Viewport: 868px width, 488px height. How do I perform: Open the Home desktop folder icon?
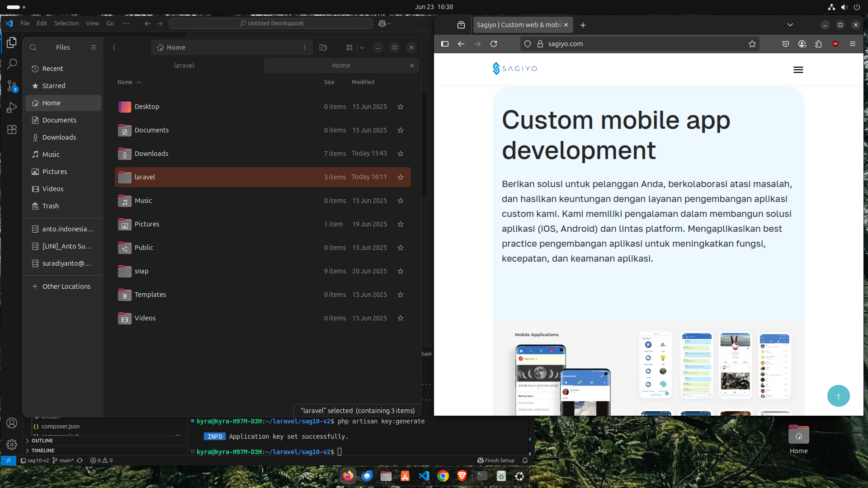(799, 440)
